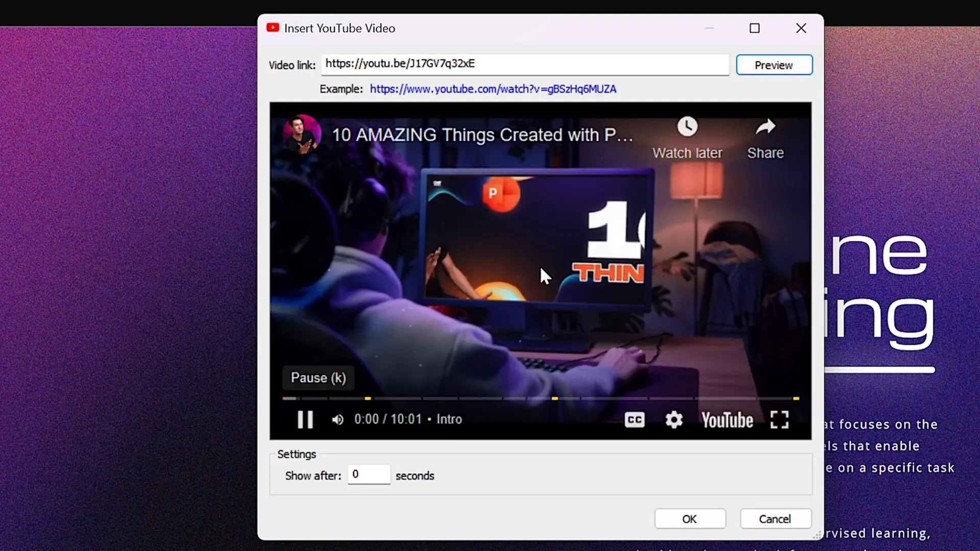980x551 pixels.
Task: Close the Insert YouTube Video dialog
Action: pos(801,28)
